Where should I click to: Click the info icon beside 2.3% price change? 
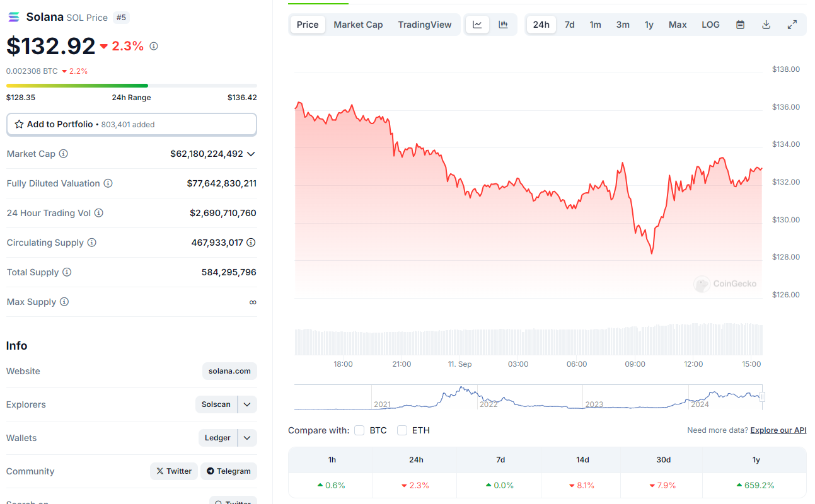[154, 46]
